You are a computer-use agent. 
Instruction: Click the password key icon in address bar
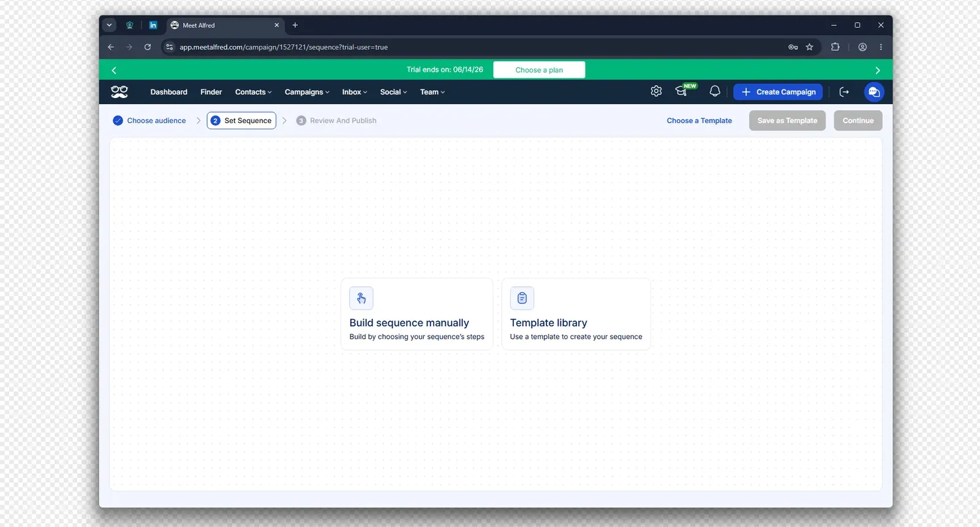tap(793, 47)
